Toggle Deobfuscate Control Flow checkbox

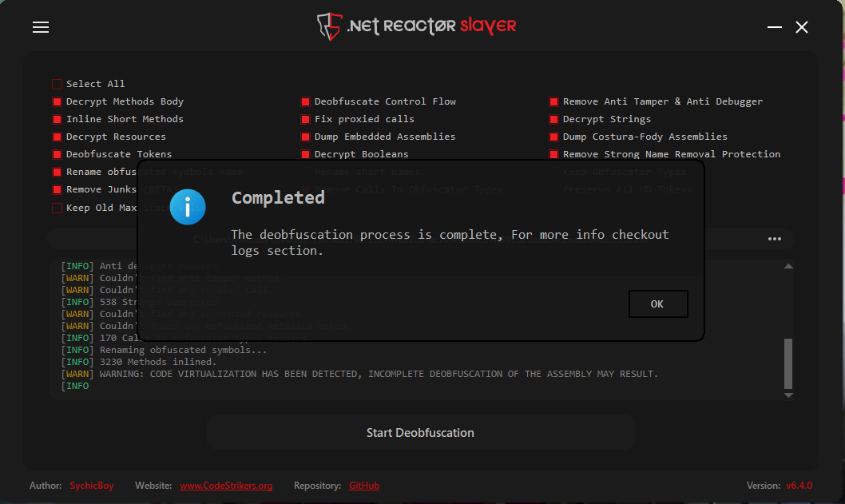coord(305,101)
